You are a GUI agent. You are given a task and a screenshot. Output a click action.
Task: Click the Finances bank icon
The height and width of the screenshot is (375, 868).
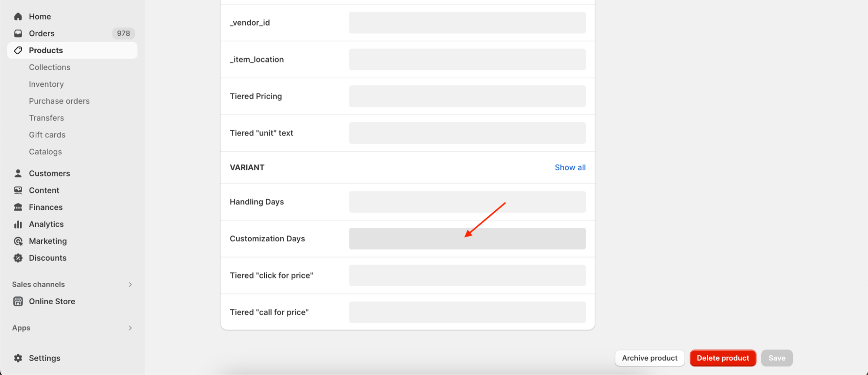click(x=18, y=207)
